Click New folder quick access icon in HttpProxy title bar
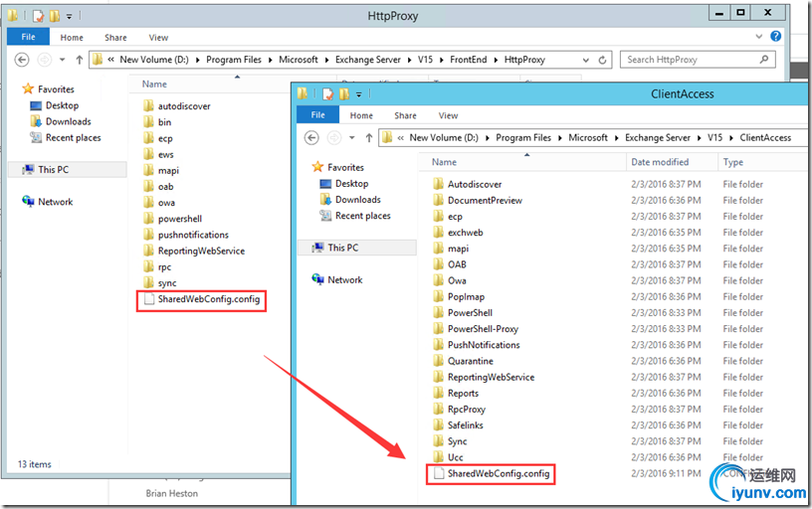Image resolution: width=812 pixels, height=509 pixels. coord(55,16)
